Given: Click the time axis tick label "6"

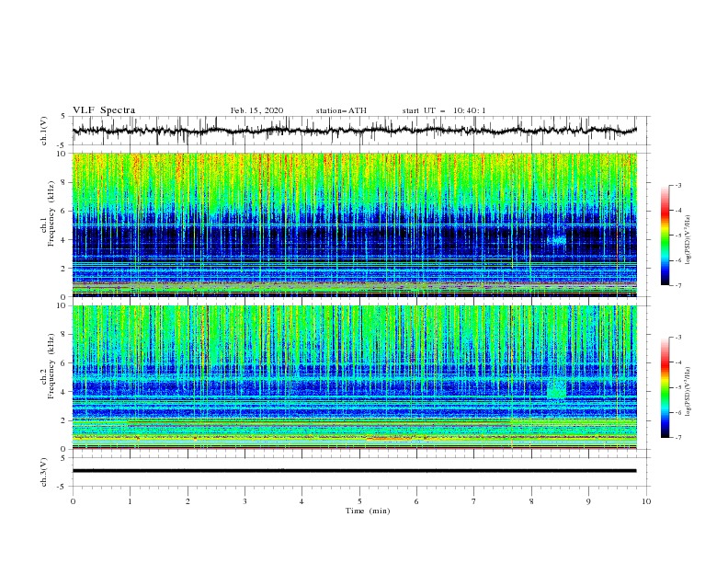Looking at the screenshot, I should (416, 501).
